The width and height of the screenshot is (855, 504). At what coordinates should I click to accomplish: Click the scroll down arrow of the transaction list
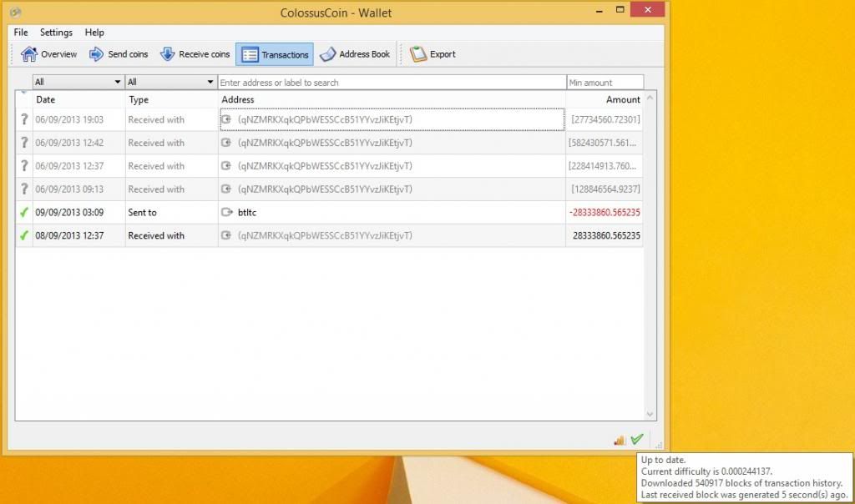(x=650, y=414)
